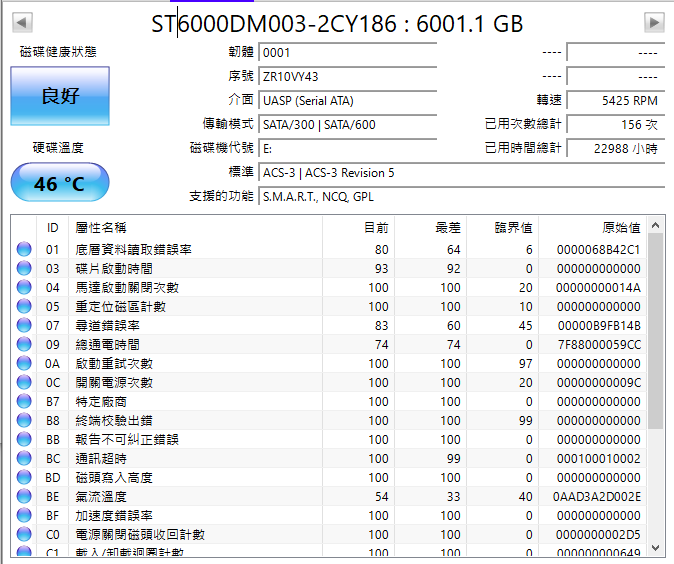Click standard field ACS-3 Revision 5
The width and height of the screenshot is (674, 564).
click(462, 173)
